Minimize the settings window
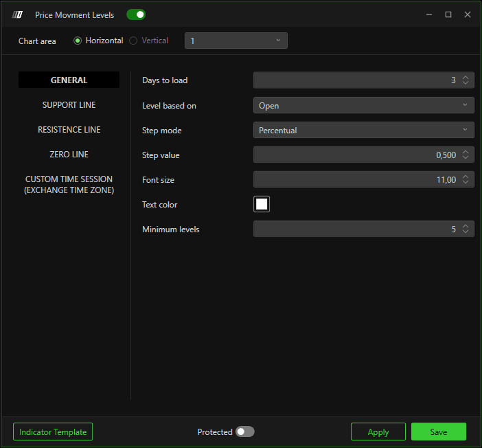The width and height of the screenshot is (482, 448). [429, 14]
